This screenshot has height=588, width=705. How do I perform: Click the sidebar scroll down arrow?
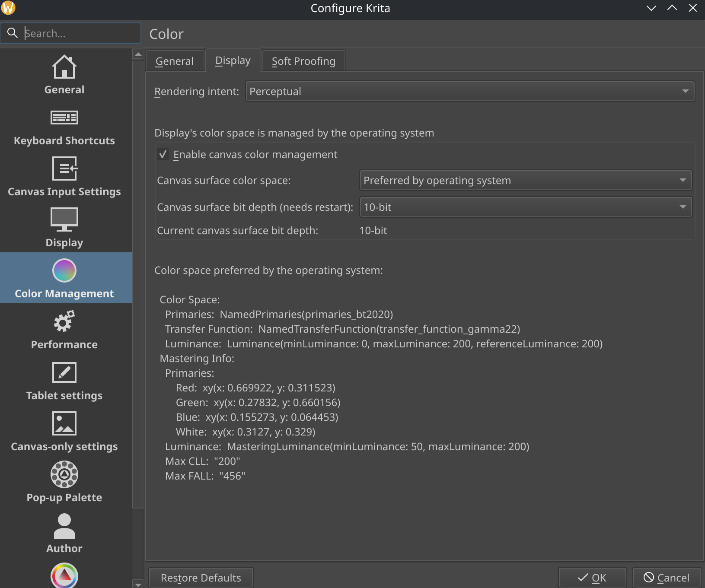138,584
